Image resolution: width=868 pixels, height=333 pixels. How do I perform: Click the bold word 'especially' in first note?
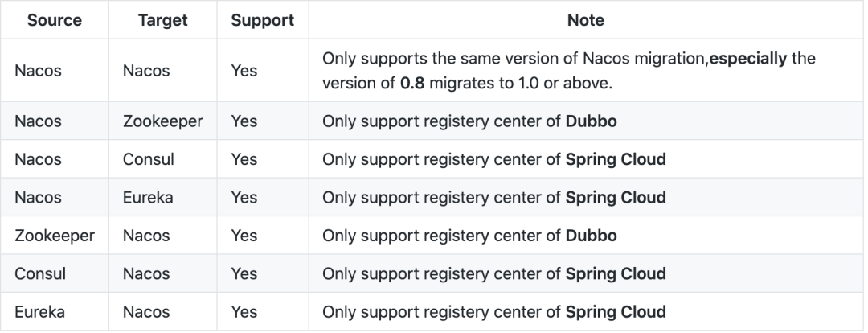(x=748, y=58)
